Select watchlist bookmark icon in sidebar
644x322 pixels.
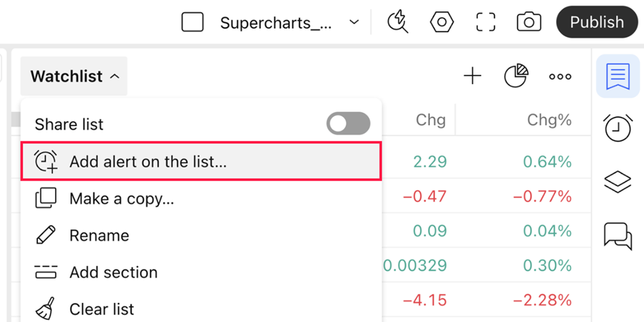(x=618, y=76)
